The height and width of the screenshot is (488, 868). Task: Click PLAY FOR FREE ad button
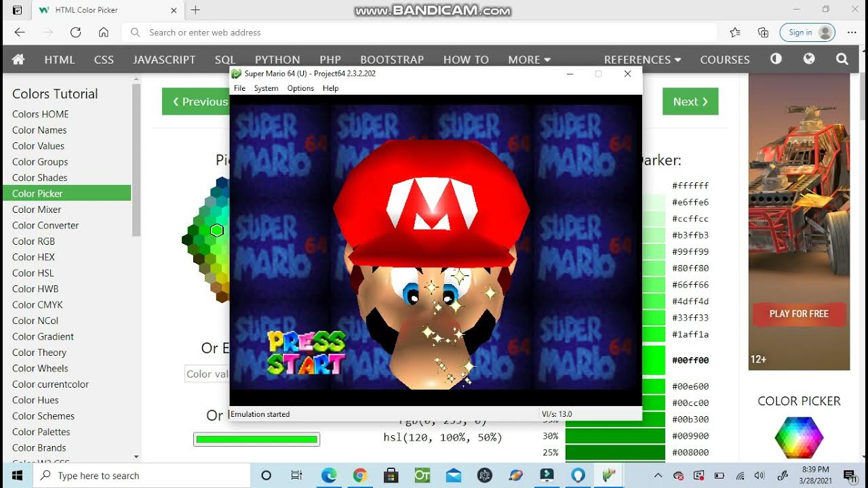(799, 314)
